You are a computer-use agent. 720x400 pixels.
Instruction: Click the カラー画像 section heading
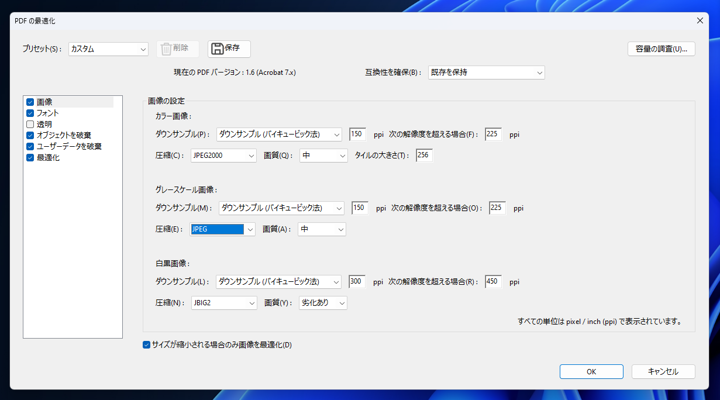tap(173, 117)
